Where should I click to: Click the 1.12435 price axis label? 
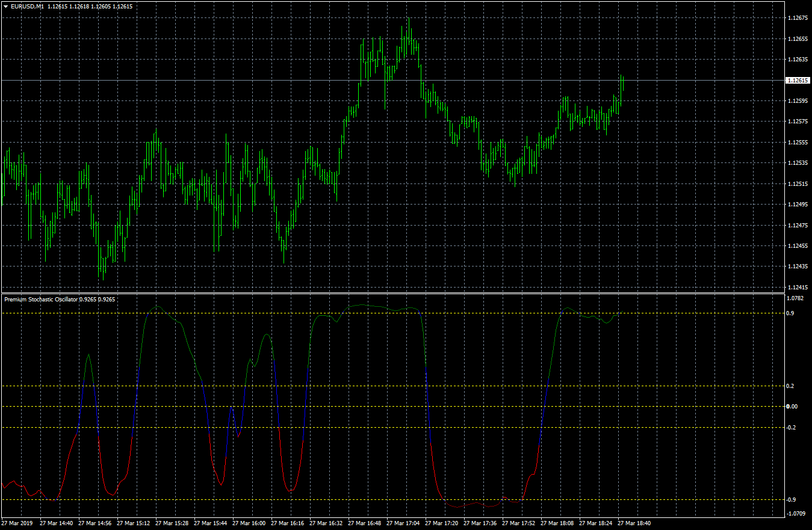pyautogui.click(x=798, y=267)
